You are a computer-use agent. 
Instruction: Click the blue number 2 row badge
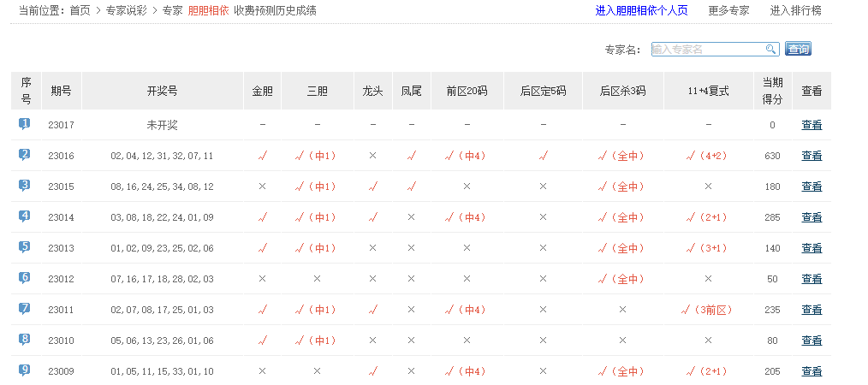[25, 155]
